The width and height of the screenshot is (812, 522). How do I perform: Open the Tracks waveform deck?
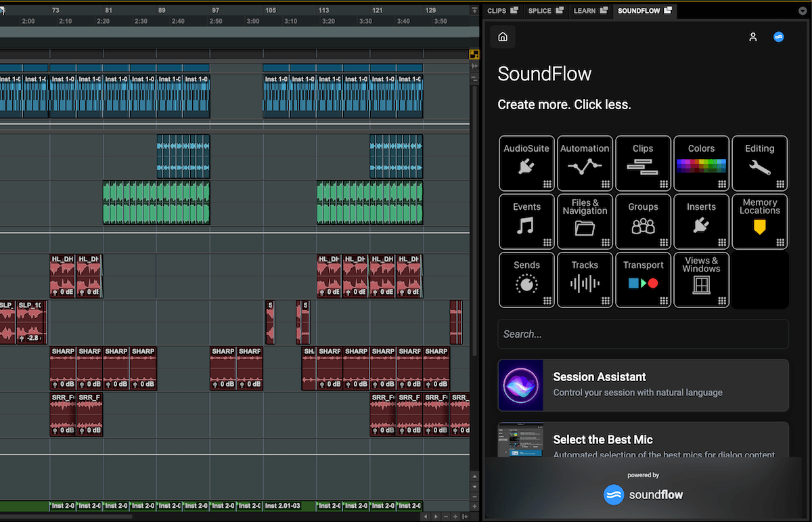pyautogui.click(x=585, y=280)
